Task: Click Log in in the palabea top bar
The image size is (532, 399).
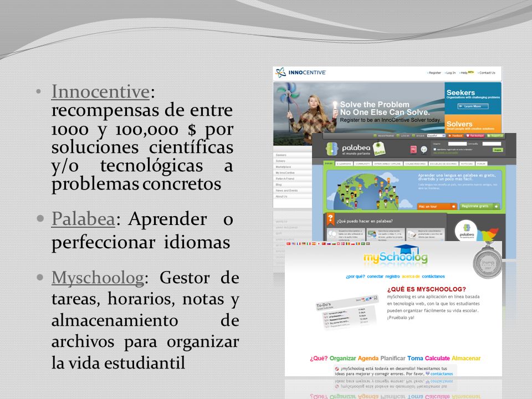Action: (405, 136)
